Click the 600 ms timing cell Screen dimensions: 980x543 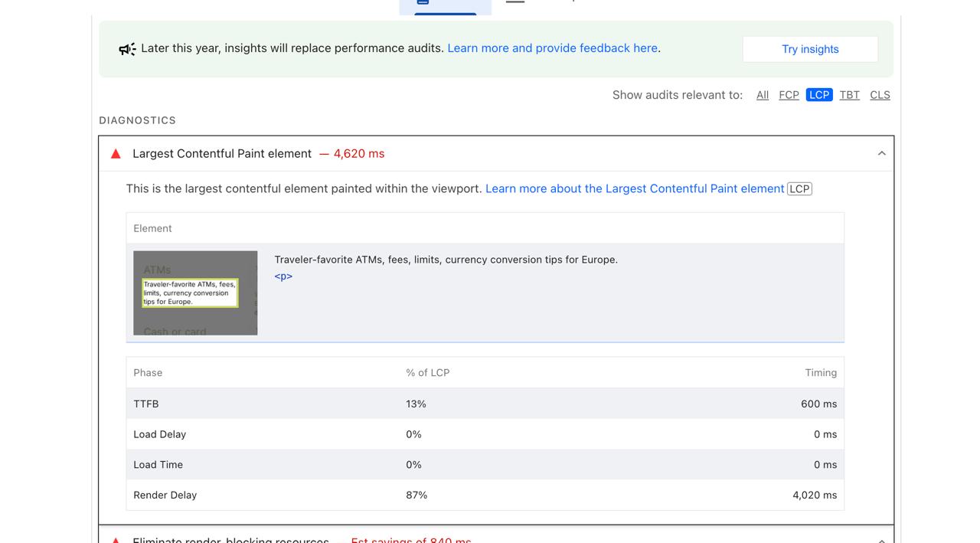[818, 404]
